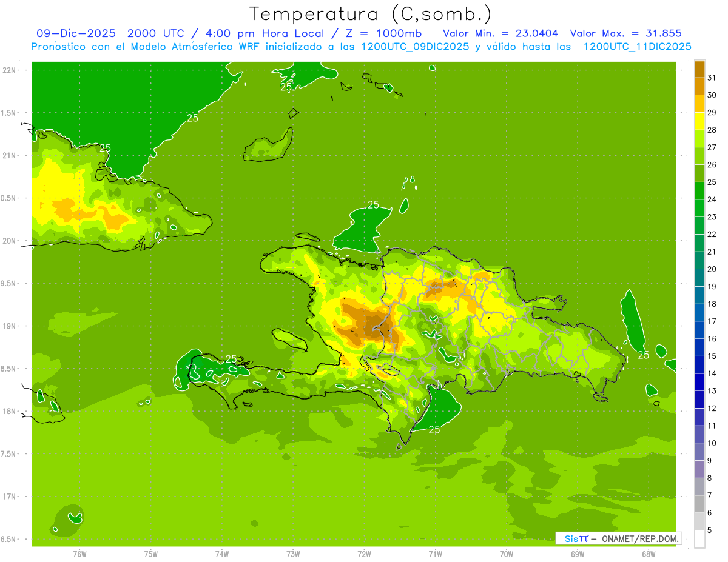Click the "20N" latitude axis label

9,241
